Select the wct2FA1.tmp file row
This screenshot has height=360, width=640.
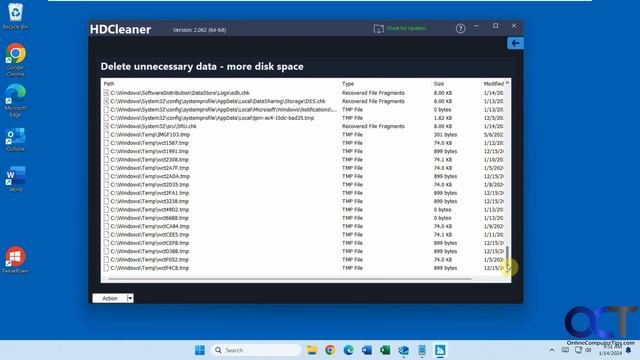[x=304, y=193]
